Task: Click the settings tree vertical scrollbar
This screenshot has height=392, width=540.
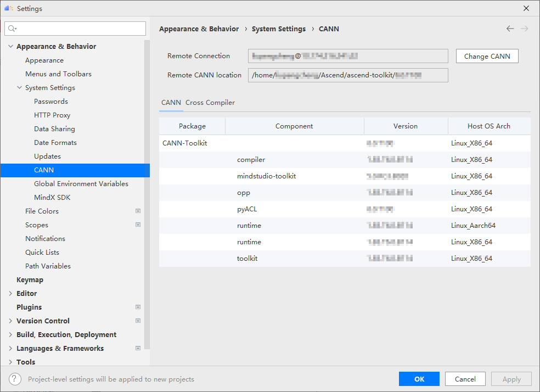Action: [147, 194]
